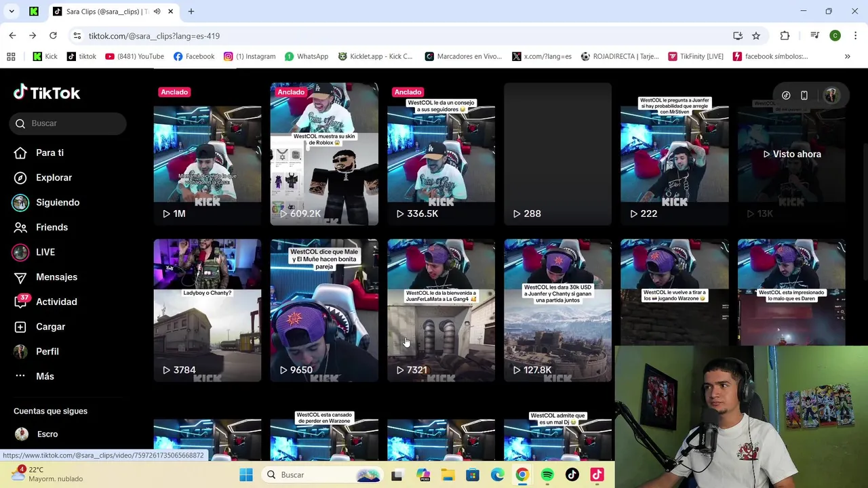
Task: Open the bienvenida video with 7321 views
Action: [x=441, y=310]
